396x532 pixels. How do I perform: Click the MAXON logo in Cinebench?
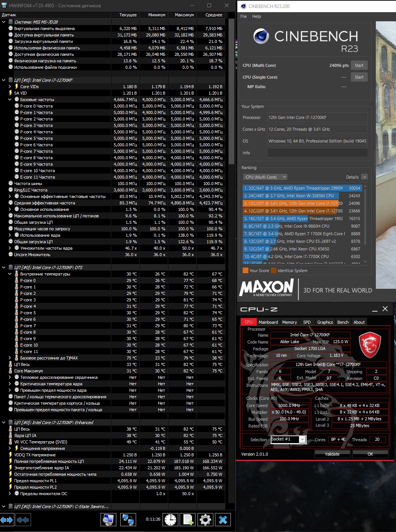coord(267,288)
